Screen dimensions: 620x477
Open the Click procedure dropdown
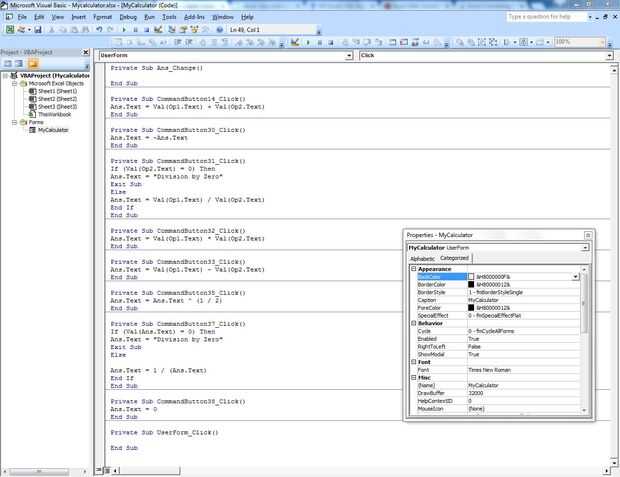[x=608, y=55]
